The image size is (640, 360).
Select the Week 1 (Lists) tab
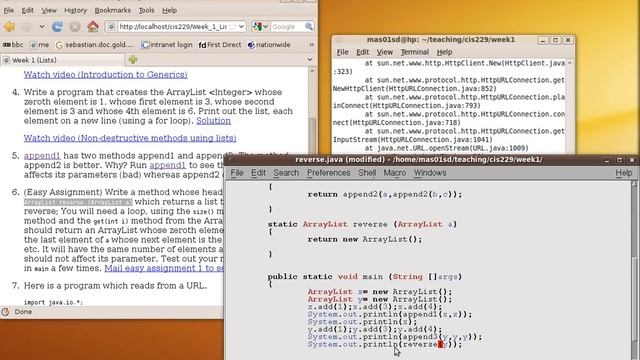pos(62,60)
